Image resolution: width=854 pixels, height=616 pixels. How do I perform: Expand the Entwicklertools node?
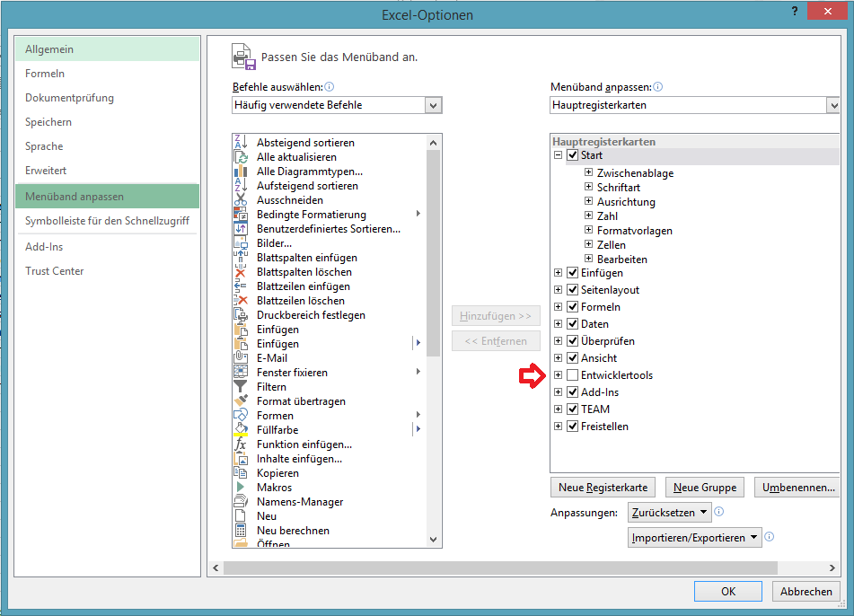[x=559, y=374]
